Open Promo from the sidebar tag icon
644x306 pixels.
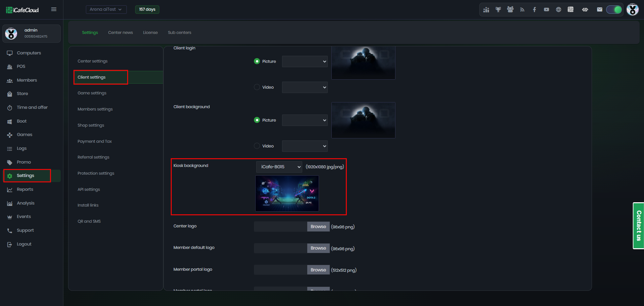coord(10,162)
